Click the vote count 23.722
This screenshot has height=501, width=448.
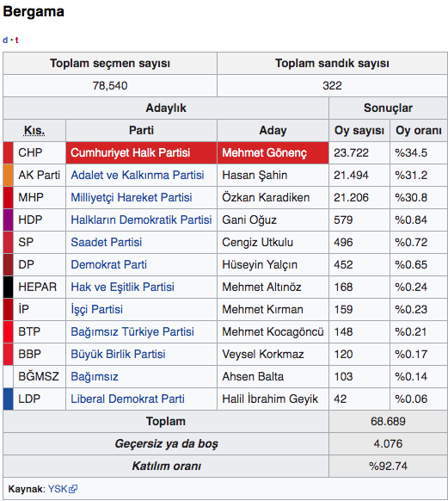pos(351,152)
